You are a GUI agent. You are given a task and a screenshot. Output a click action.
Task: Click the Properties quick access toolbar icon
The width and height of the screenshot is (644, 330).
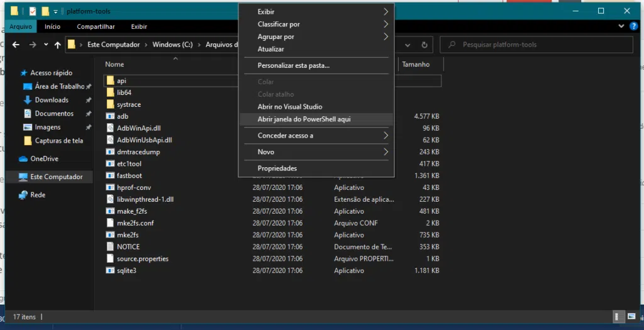33,11
